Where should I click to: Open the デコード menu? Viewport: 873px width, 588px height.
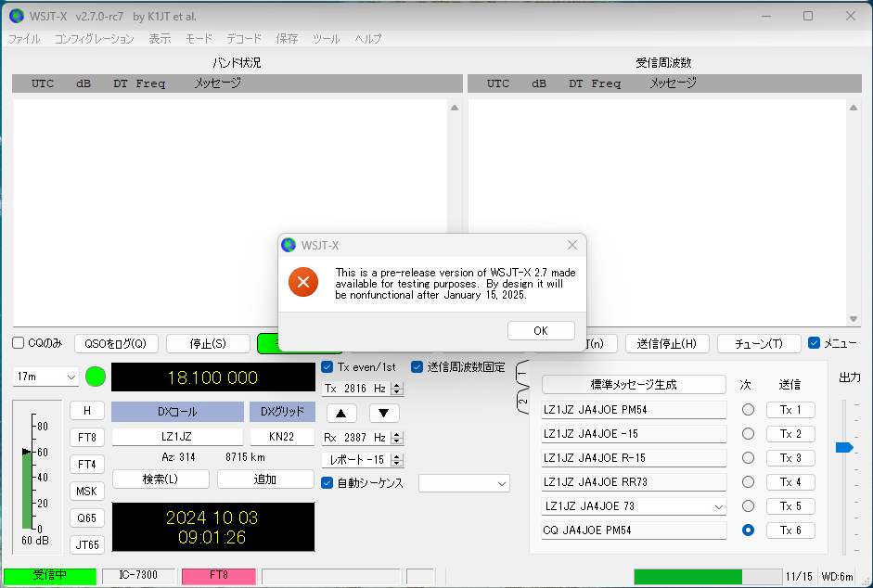244,39
